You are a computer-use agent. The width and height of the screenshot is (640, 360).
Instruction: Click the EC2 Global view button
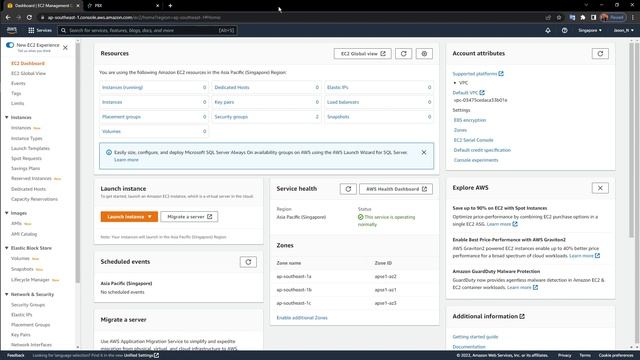[362, 53]
